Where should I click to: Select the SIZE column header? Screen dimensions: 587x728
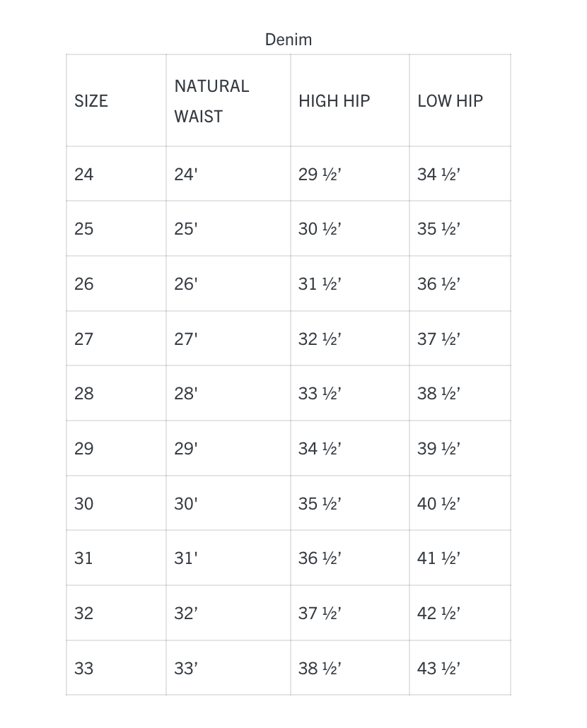point(91,101)
